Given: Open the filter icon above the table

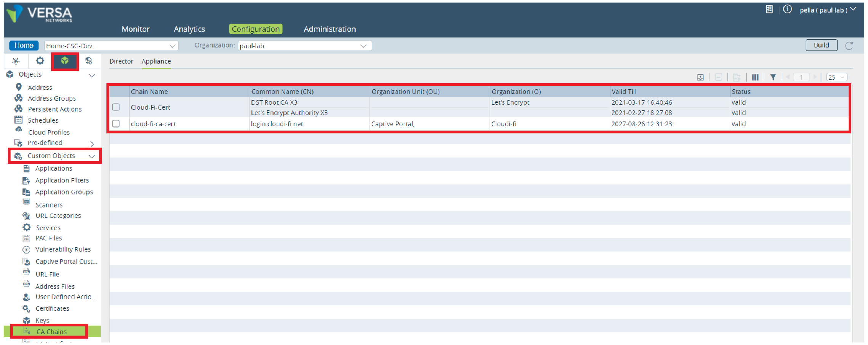Looking at the screenshot, I should [773, 77].
